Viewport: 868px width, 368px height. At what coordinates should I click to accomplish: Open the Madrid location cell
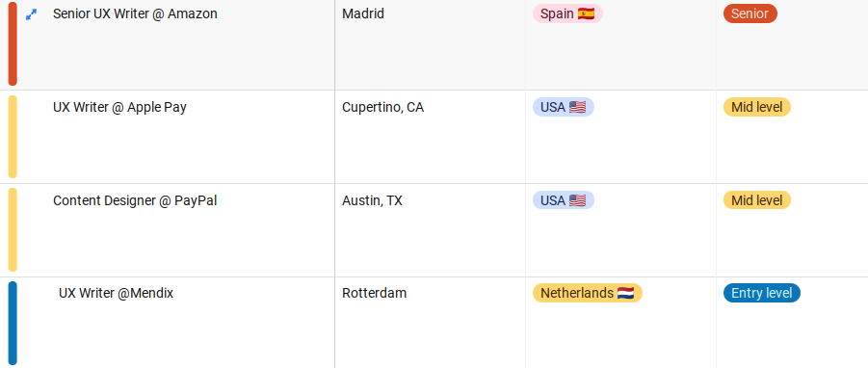pos(430,44)
